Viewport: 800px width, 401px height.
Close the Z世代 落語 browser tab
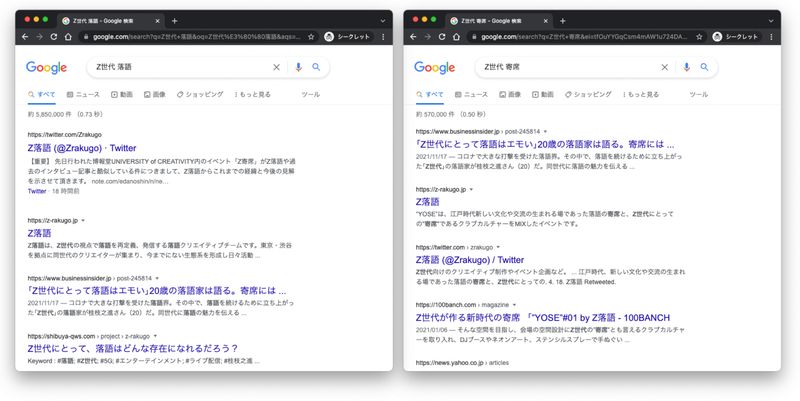pos(157,21)
